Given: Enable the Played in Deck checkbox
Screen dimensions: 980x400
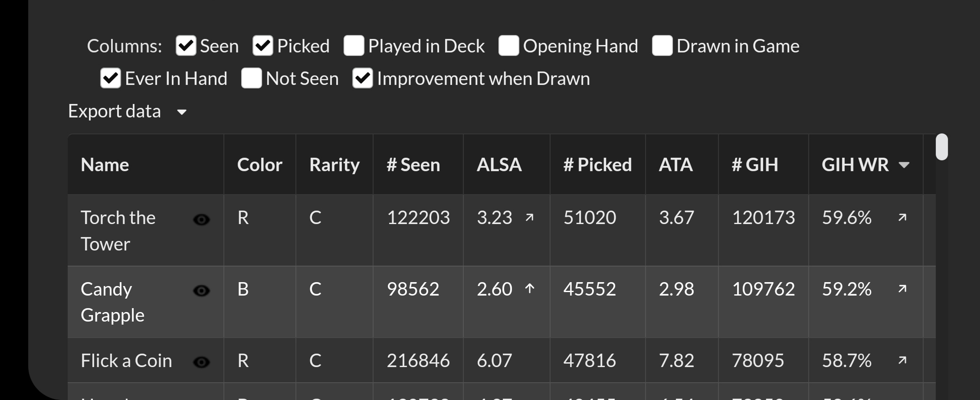Looking at the screenshot, I should pyautogui.click(x=354, y=46).
